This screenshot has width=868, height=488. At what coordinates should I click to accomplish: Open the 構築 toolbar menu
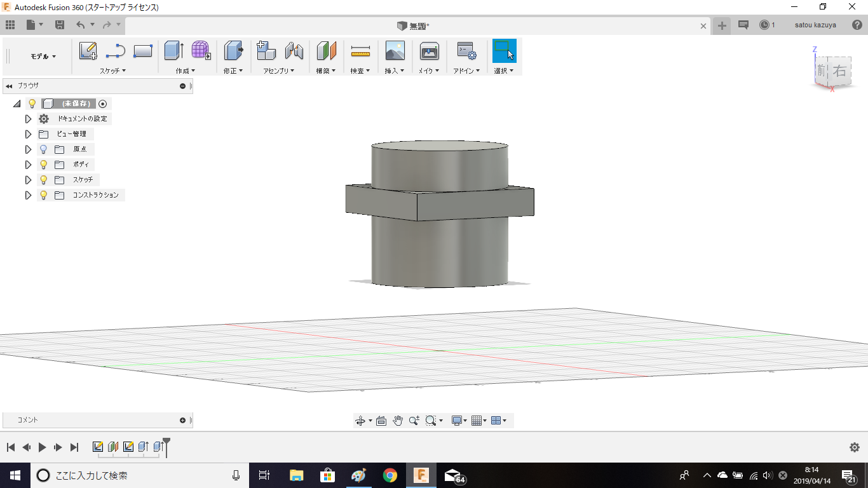pyautogui.click(x=326, y=71)
